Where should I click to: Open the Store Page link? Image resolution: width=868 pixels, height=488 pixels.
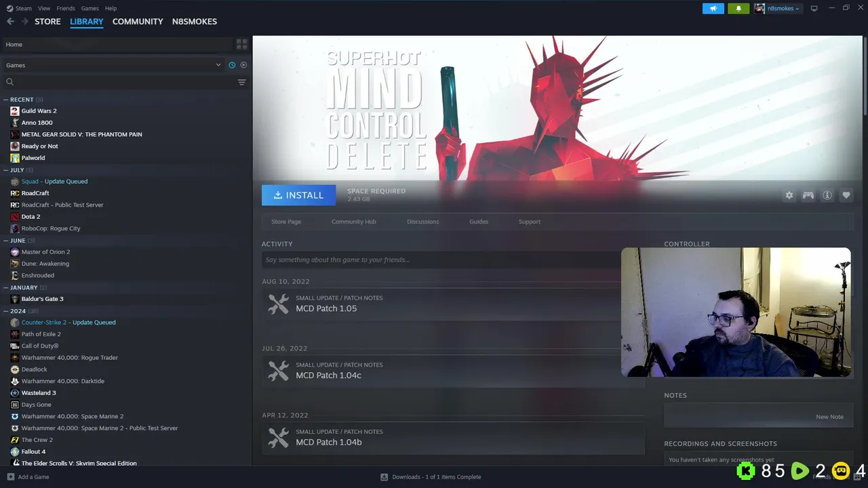click(286, 222)
